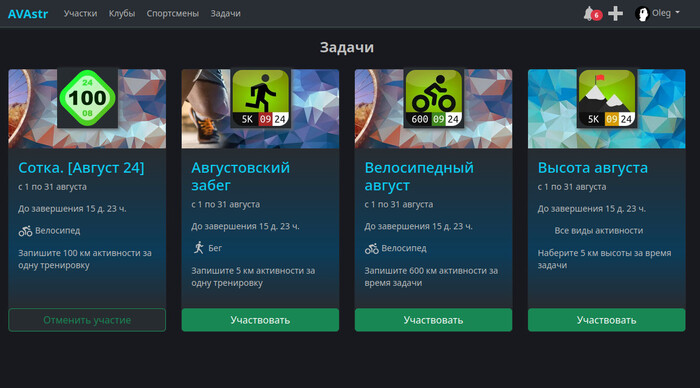Image resolution: width=700 pixels, height=388 pixels.
Task: Click the cycling 600 badge icon
Action: [434, 98]
